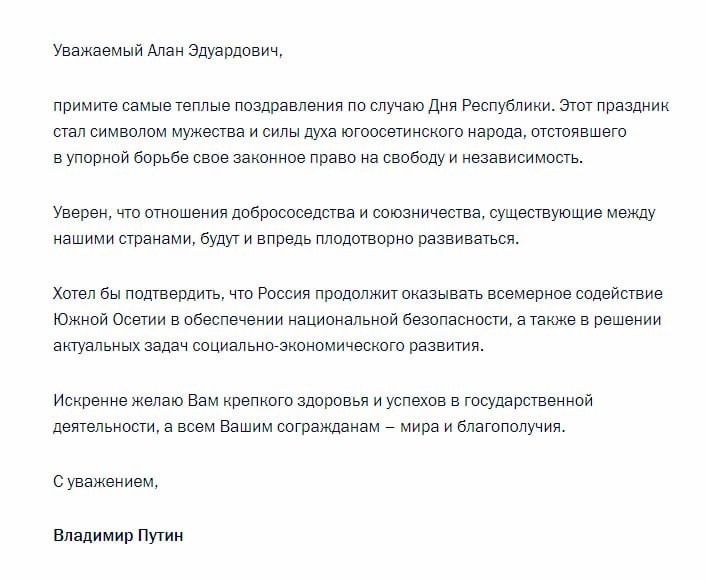
Task: Click the phrase 'плодотворно развиваться'
Action: [x=415, y=239]
